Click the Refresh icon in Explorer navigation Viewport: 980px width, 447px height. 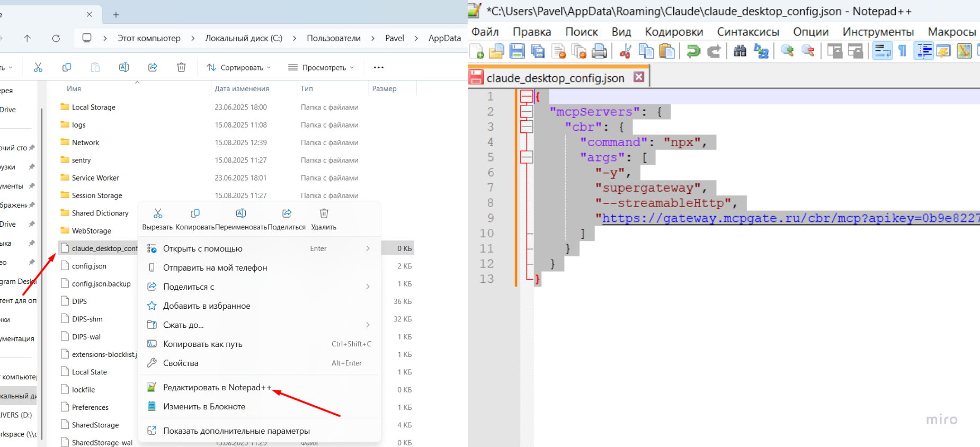click(x=56, y=38)
